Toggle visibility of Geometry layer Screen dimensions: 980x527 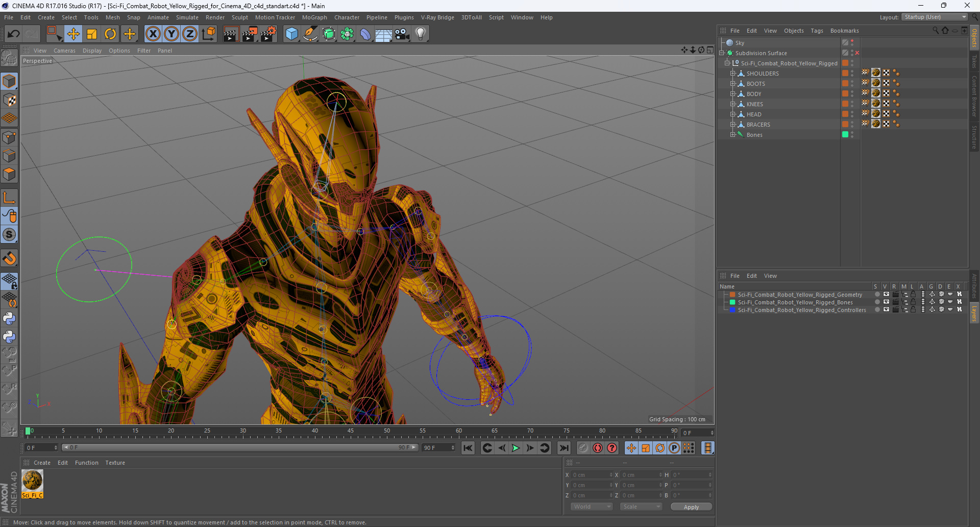pos(886,295)
